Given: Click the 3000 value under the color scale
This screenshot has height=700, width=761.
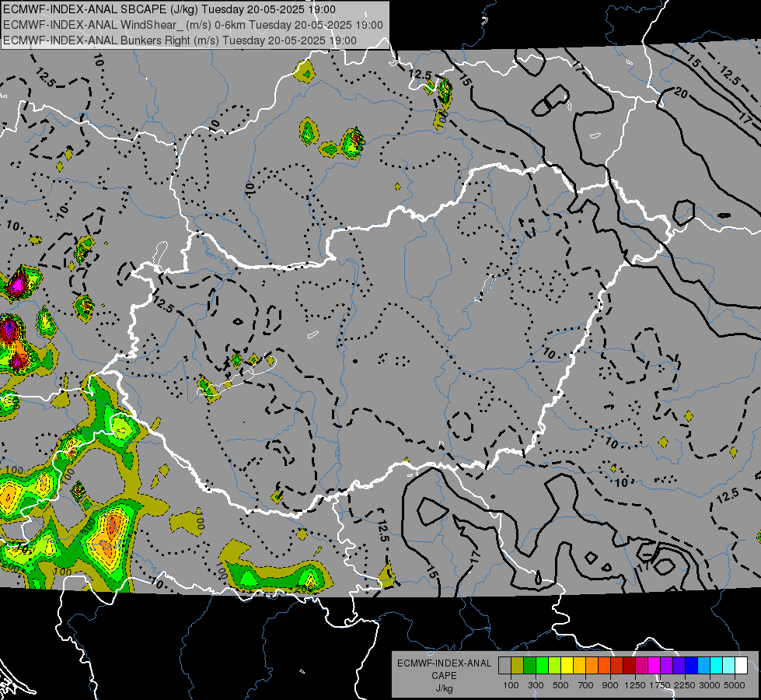Looking at the screenshot, I should coord(710,685).
